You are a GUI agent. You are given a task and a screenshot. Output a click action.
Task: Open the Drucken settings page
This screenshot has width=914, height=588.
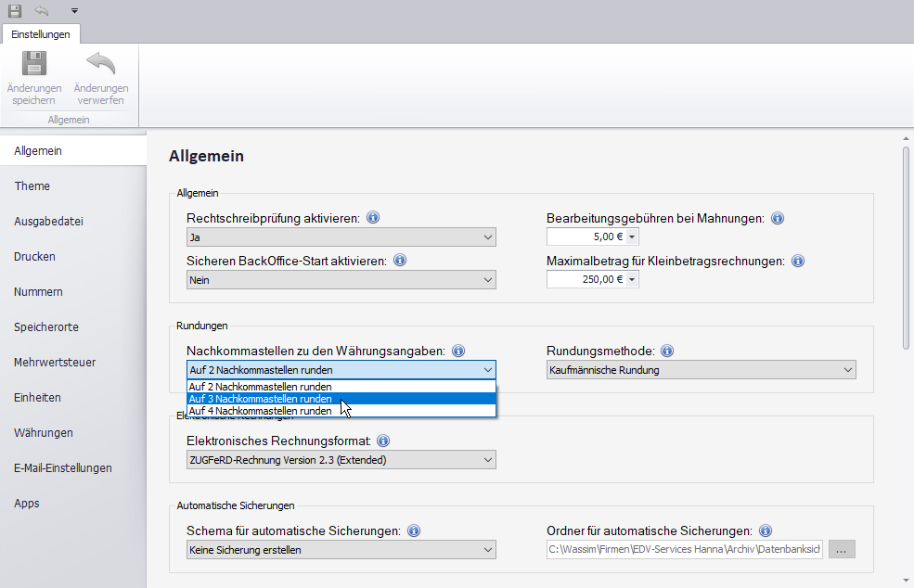(x=73, y=256)
